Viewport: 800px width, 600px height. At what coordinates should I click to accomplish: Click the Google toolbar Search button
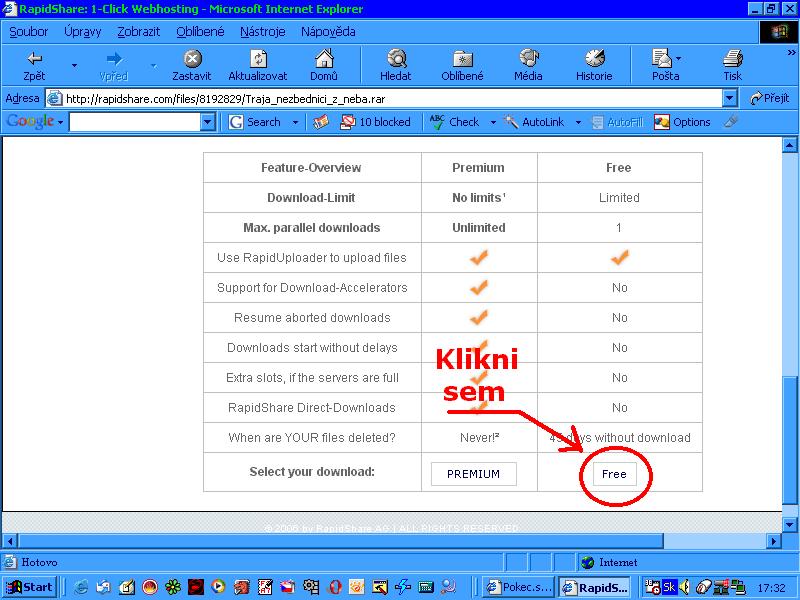[255, 122]
